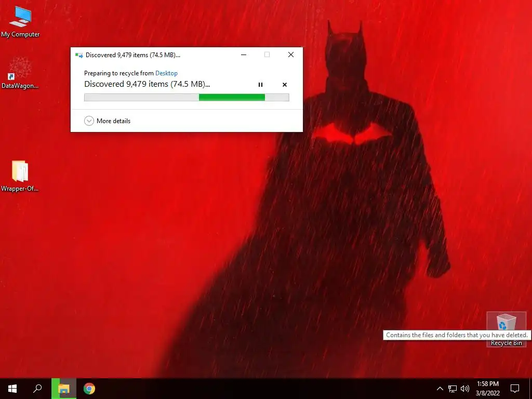Select the My Computer desktop icon
This screenshot has height=399, width=532.
20,22
